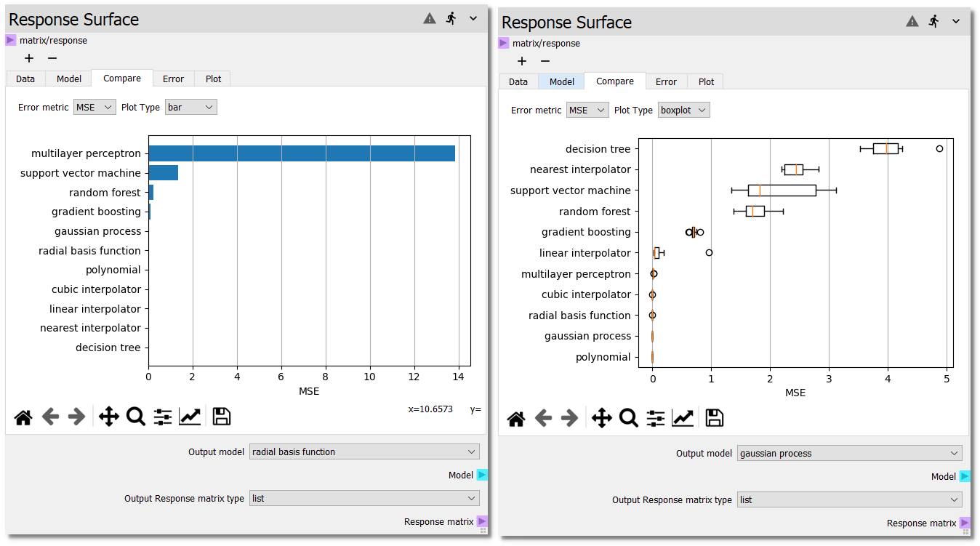The width and height of the screenshot is (980, 546).
Task: Switch to the Model tab in right panel
Action: tap(561, 81)
